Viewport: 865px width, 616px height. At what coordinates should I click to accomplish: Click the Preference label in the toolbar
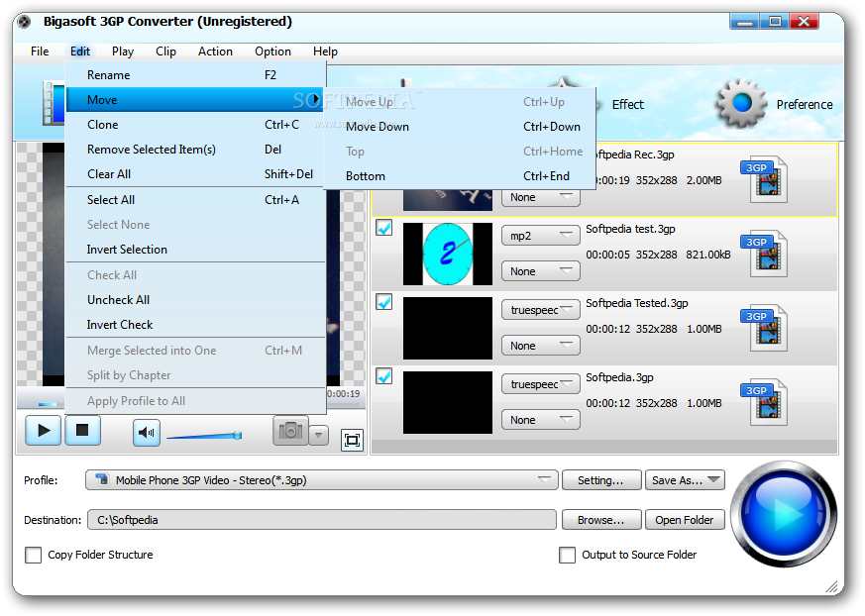[x=805, y=105]
